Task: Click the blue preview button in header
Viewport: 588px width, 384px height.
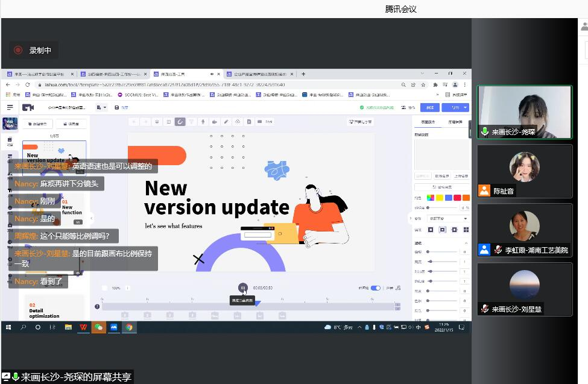Action: (430, 107)
